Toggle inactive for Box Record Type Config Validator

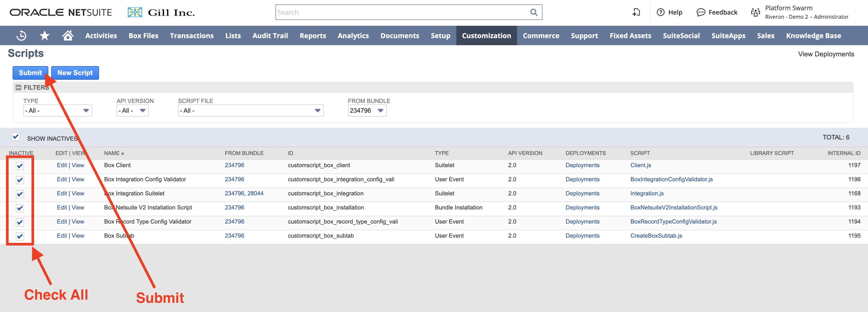point(20,222)
